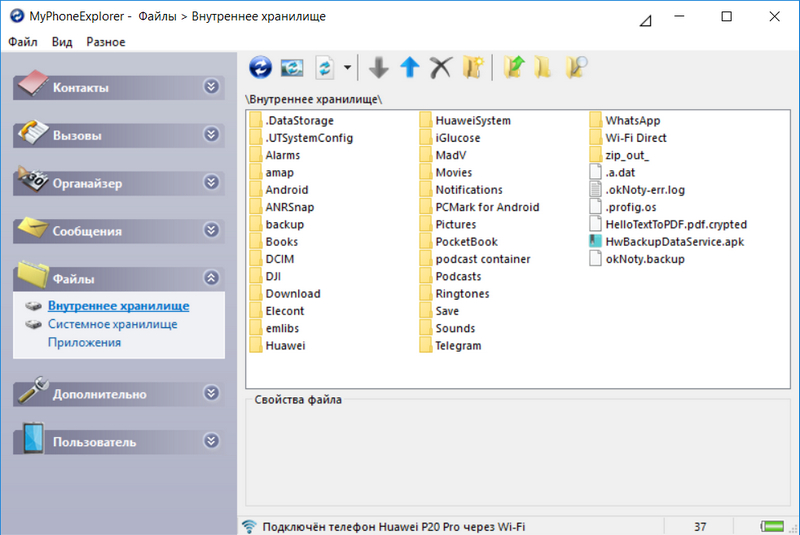The width and height of the screenshot is (800, 535).
Task: Select the DCIM folder
Action: [280, 259]
